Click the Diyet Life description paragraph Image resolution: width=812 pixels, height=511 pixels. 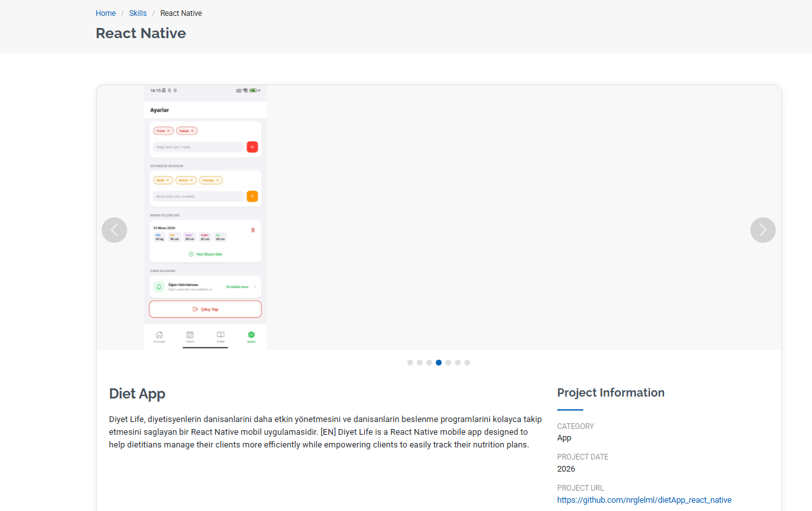(x=325, y=432)
